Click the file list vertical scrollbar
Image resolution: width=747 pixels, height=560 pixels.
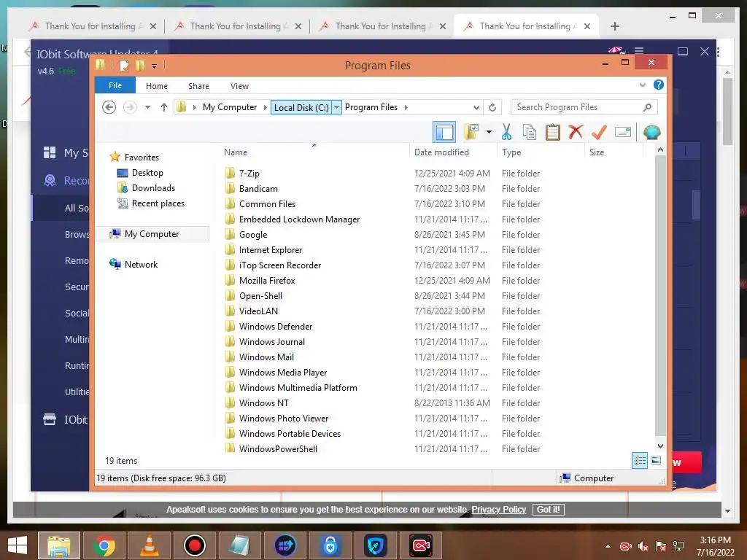point(660,295)
